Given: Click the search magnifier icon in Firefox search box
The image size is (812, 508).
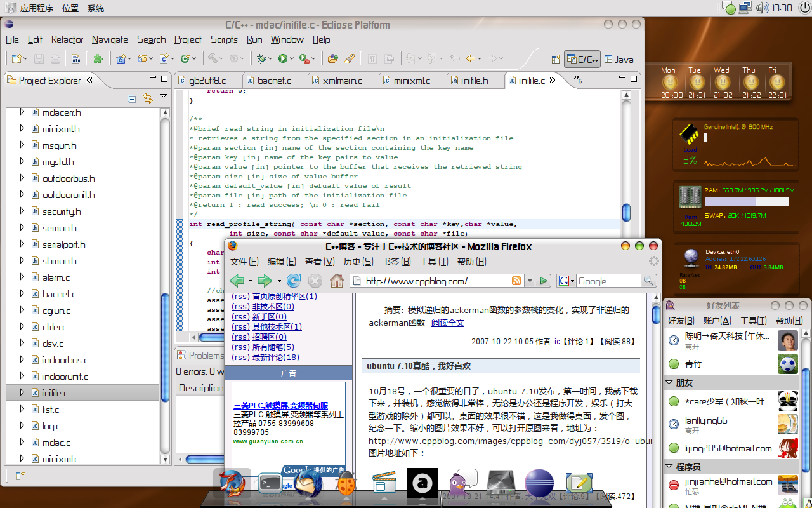Looking at the screenshot, I should tap(648, 281).
